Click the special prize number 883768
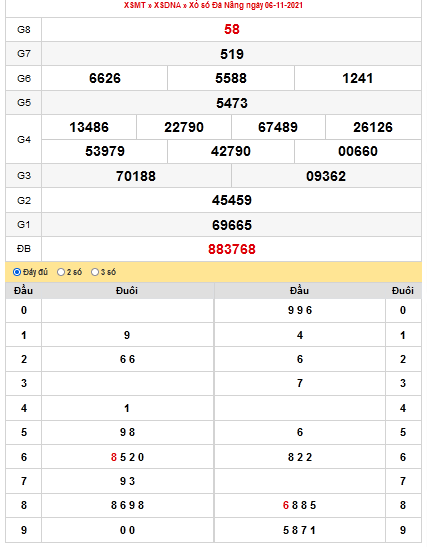 point(232,249)
